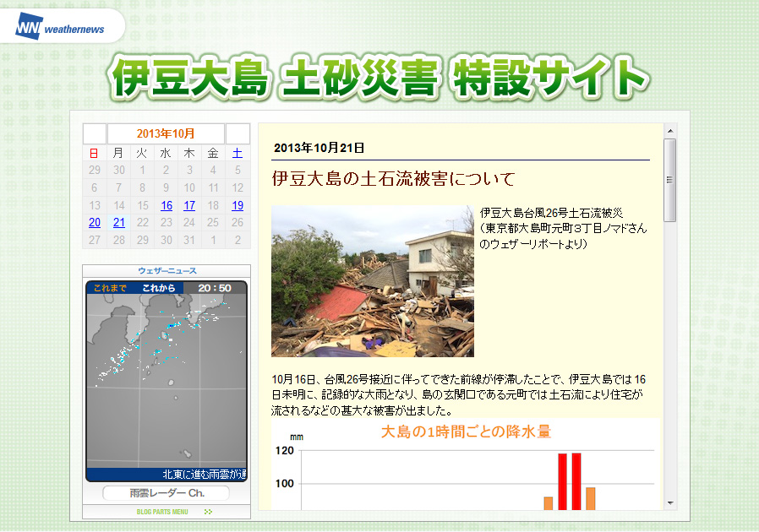759x532 pixels.
Task: Open the October 17 calendar entry
Action: (189, 205)
